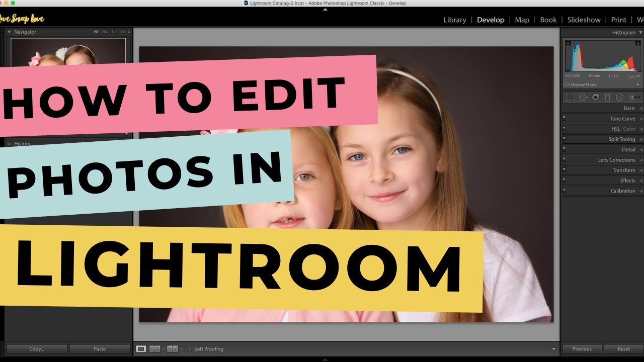Viewport: 644px width, 362px height.
Task: Click the Original Photo label
Action: (x=584, y=84)
